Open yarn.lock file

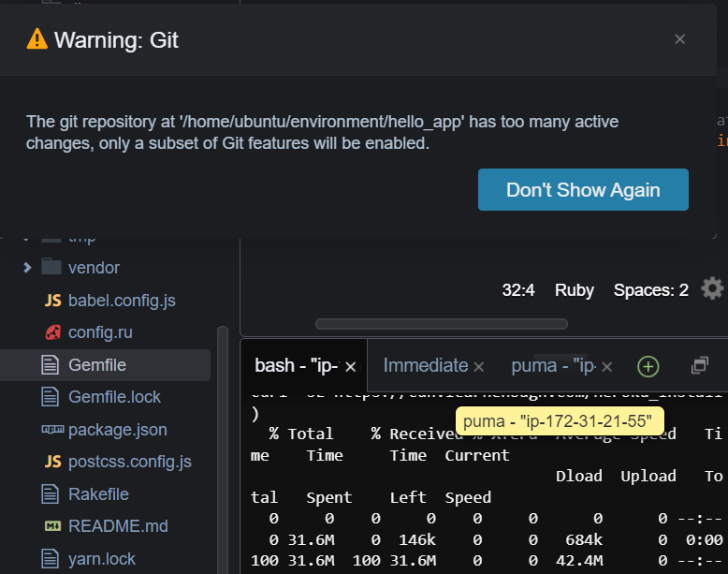point(102,559)
